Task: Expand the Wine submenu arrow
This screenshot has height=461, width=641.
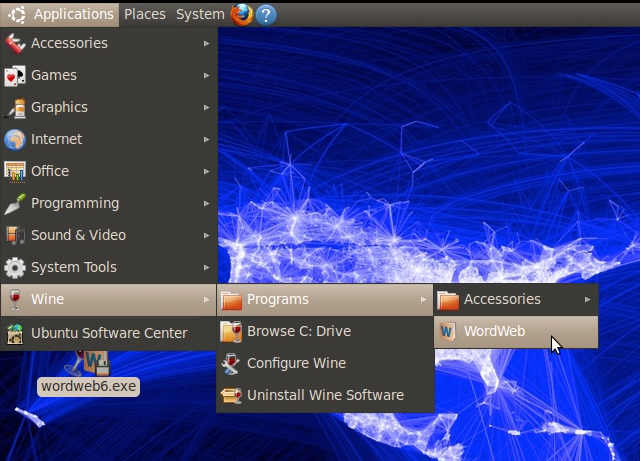Action: click(x=206, y=300)
